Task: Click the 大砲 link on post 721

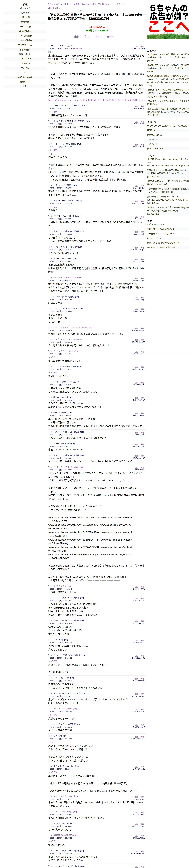Action: point(142,106)
